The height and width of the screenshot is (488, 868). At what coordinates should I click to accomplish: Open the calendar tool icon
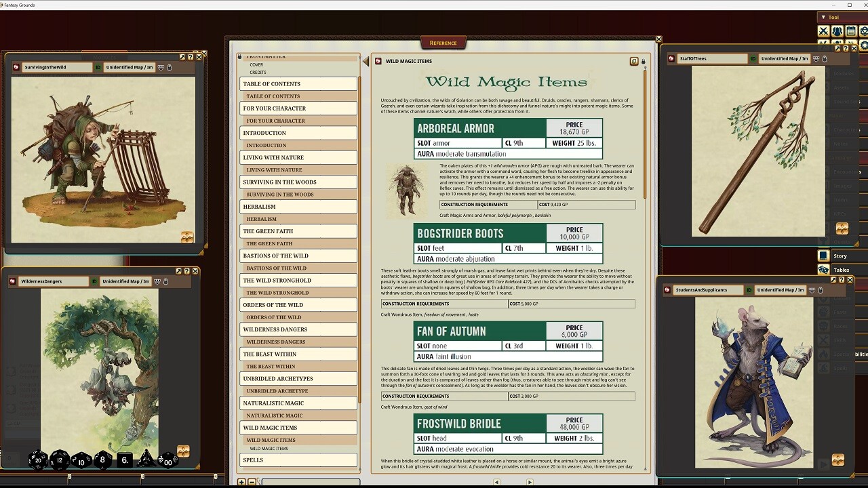coord(850,31)
